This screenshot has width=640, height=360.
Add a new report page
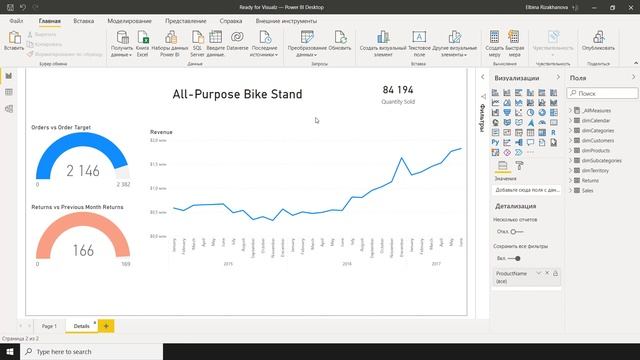coord(106,326)
